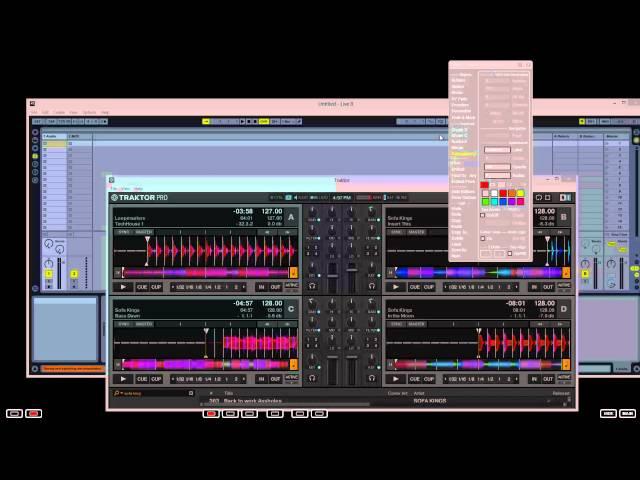Click the orange stripe-end icon on deck A
Image resolution: width=640 pixels, height=480 pixels.
click(293, 272)
